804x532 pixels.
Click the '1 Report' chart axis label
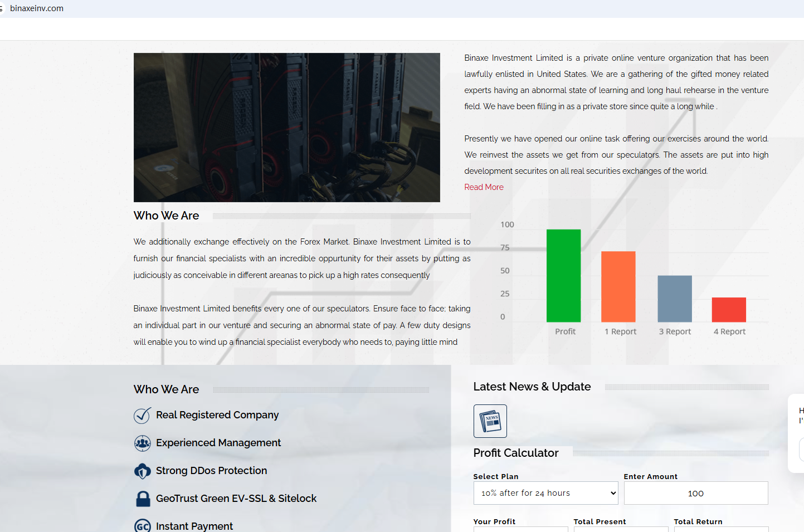coord(621,331)
